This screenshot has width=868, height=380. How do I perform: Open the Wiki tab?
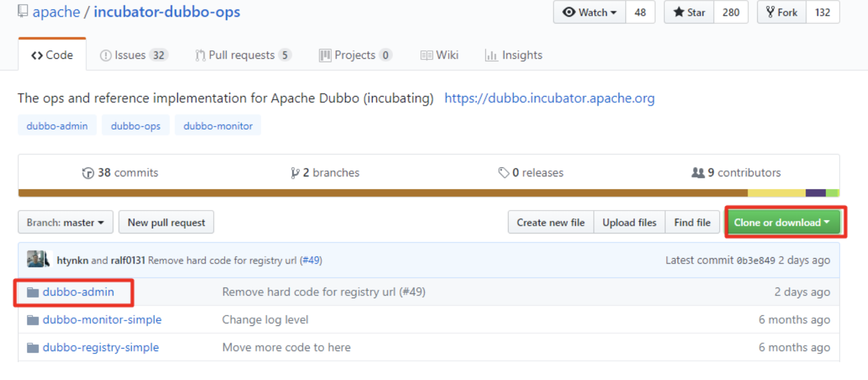439,55
